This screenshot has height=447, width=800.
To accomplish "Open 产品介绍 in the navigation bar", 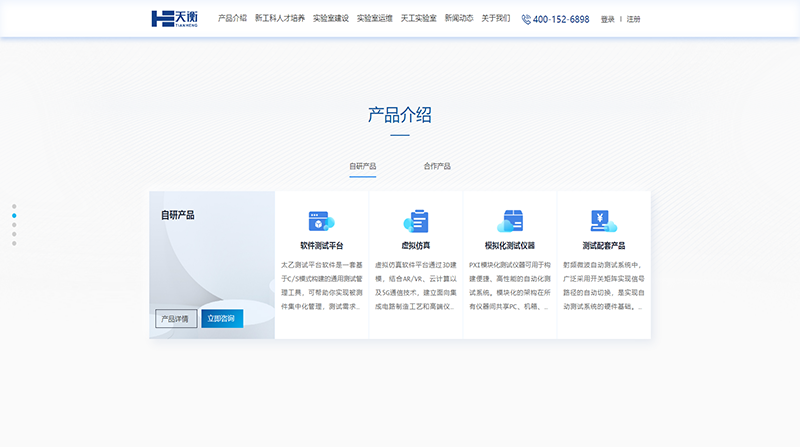I will click(232, 18).
